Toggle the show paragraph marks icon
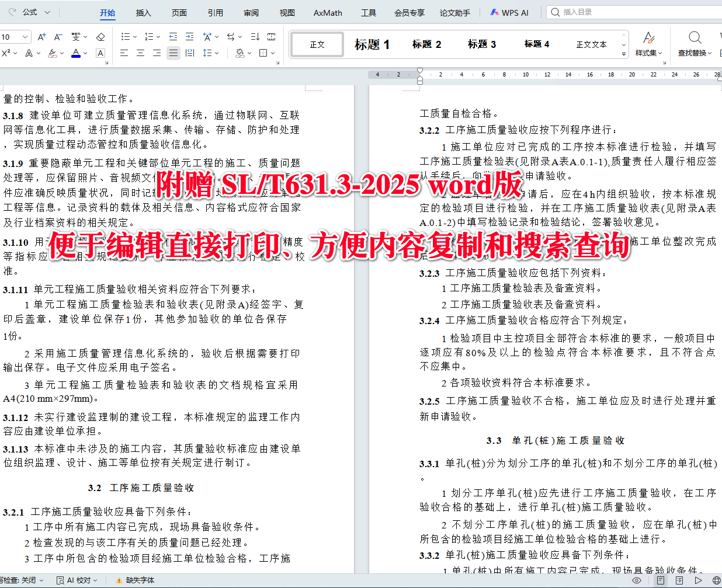The width and height of the screenshot is (722, 588). 272,37
